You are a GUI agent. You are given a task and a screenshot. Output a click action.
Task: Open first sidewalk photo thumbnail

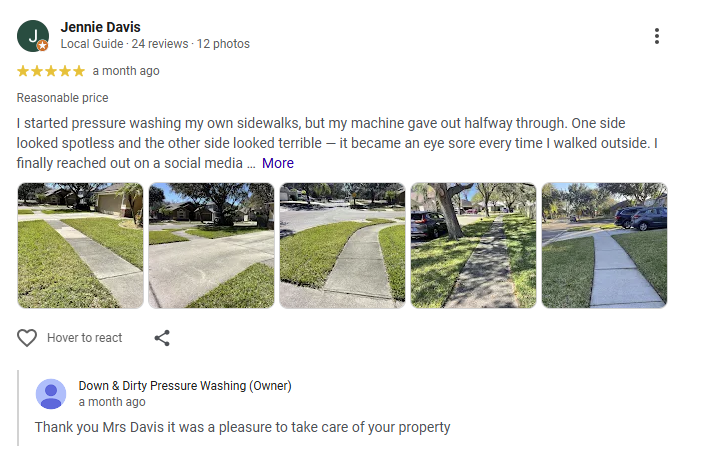point(80,245)
